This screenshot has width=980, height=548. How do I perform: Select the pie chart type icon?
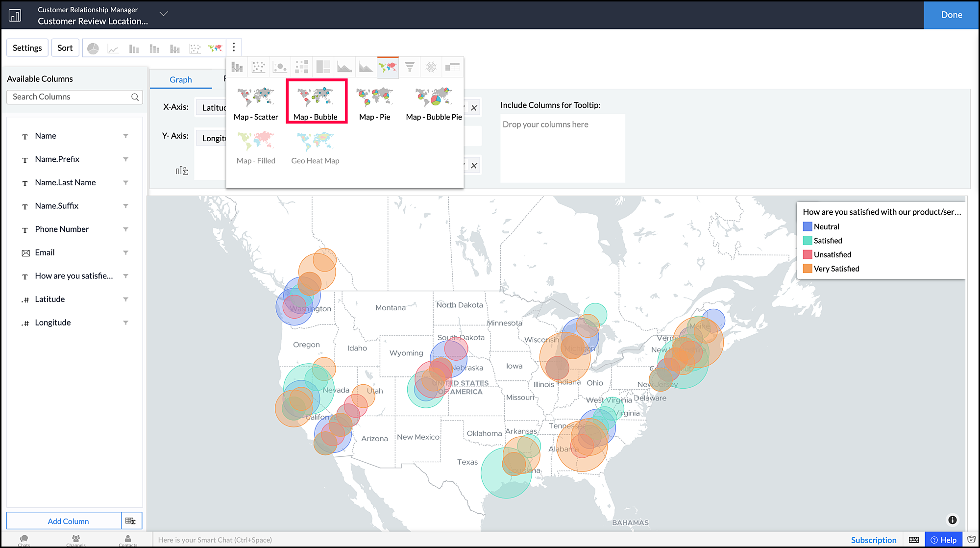pyautogui.click(x=93, y=48)
